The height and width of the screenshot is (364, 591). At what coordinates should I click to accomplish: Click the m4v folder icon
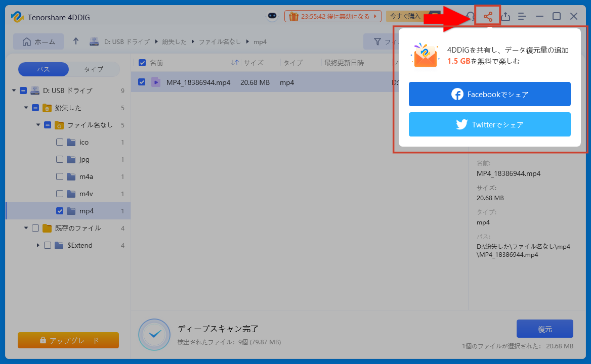tap(71, 194)
